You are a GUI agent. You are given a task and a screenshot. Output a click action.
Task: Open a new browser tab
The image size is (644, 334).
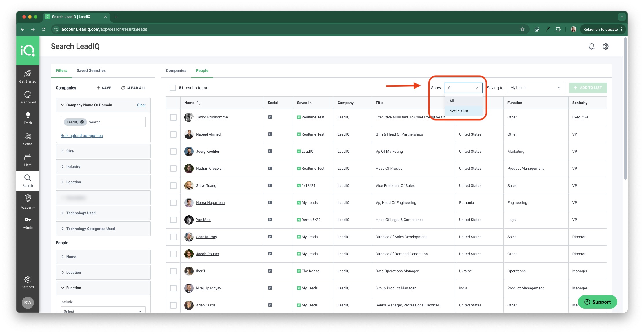pyautogui.click(x=116, y=17)
